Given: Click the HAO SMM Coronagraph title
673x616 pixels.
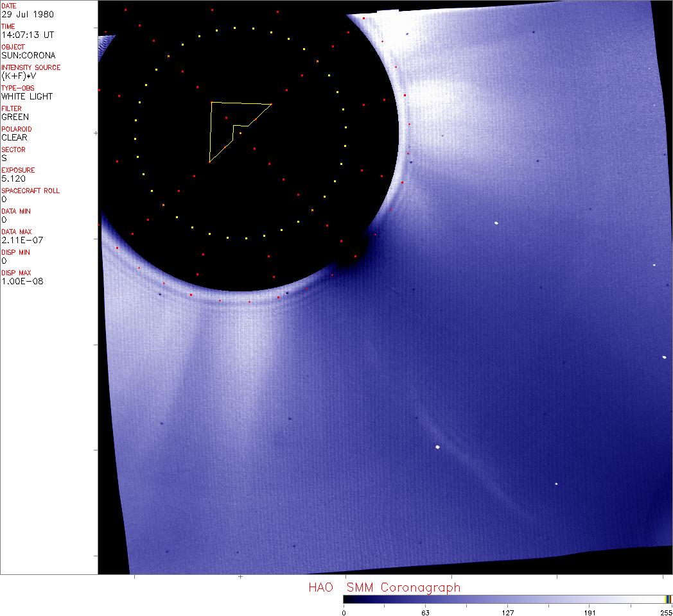Looking at the screenshot, I should [x=384, y=587].
